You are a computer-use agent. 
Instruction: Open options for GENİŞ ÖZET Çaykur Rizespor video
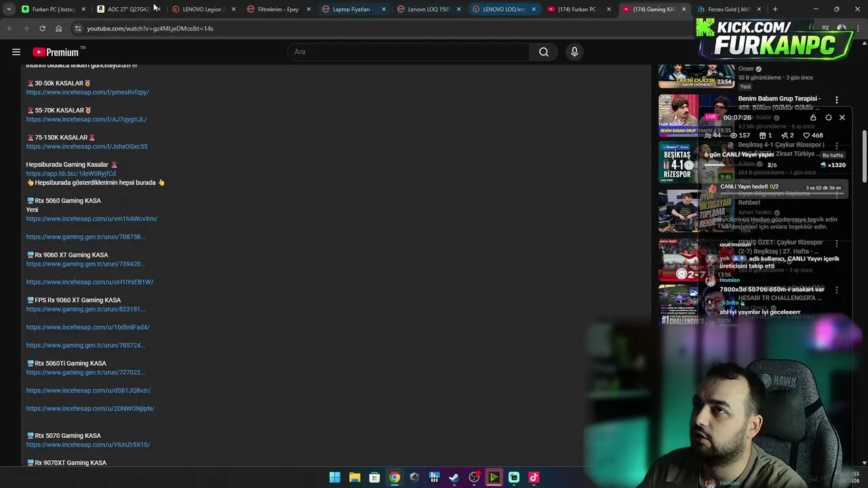(x=836, y=243)
